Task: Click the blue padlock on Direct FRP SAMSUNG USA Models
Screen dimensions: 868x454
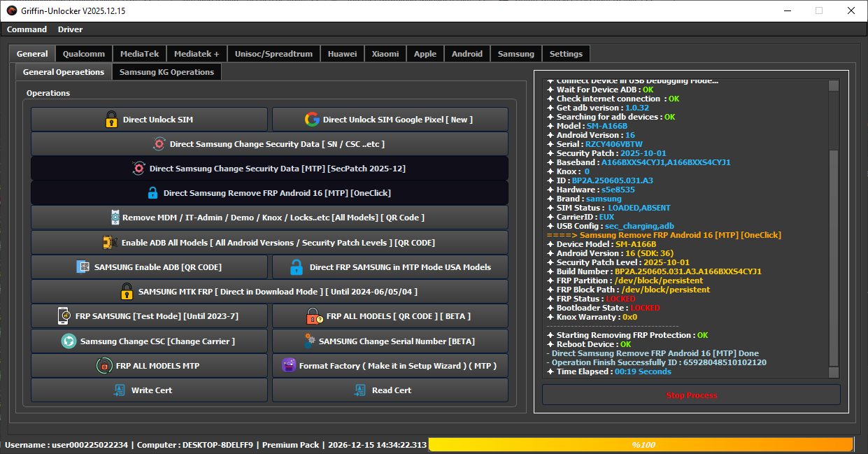Action: 297,267
